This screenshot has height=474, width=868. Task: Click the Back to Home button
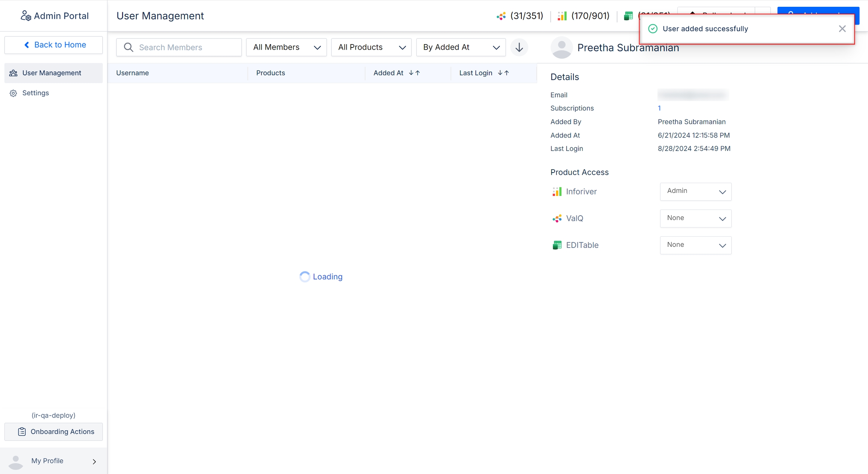coord(53,45)
